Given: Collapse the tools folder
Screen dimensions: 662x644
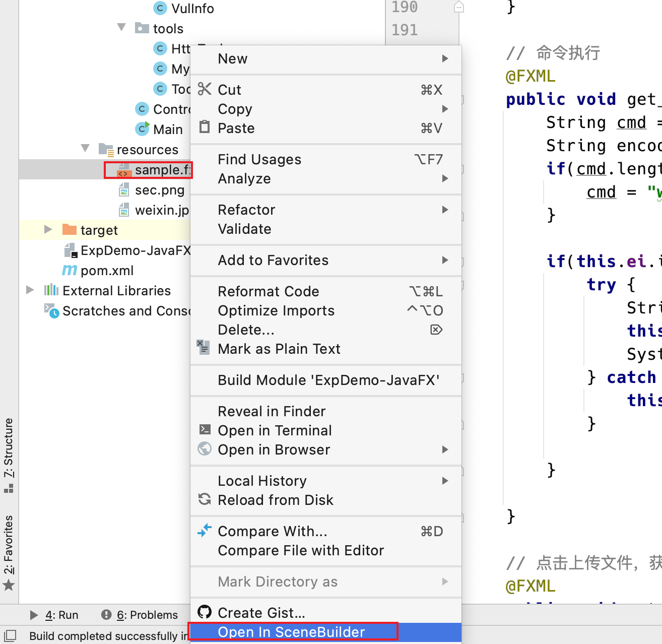Looking at the screenshot, I should (121, 27).
